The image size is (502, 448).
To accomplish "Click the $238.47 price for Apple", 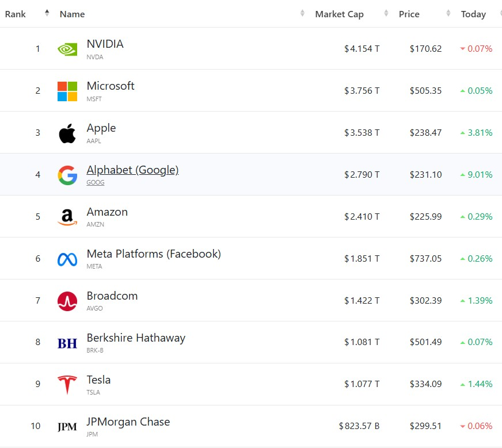I will point(426,133).
